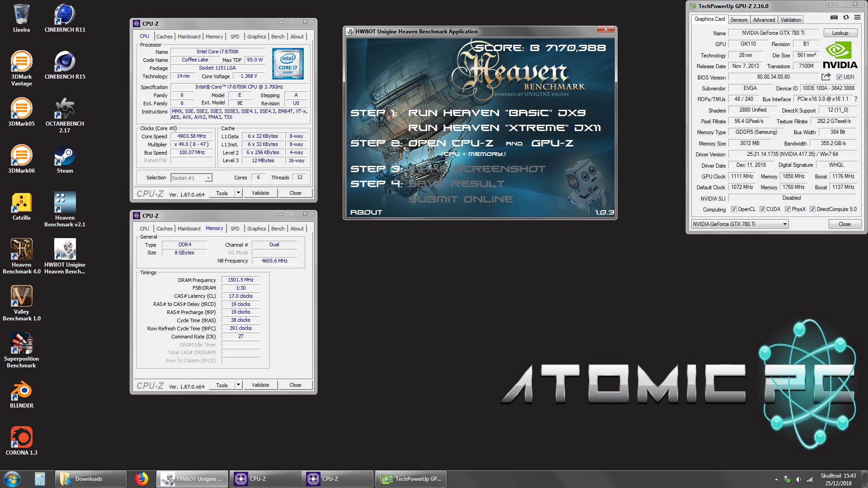Open Valley Benchmark 1.0 desktop shortcut

21,303
